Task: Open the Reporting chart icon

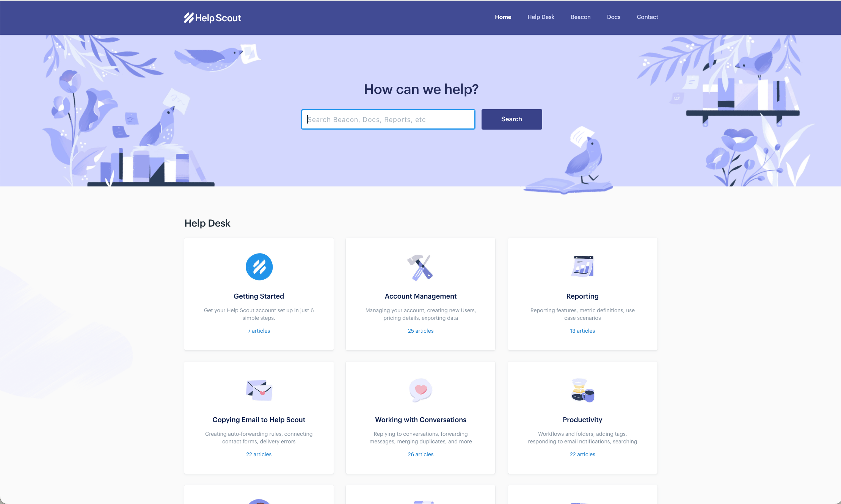Action: pos(582,266)
